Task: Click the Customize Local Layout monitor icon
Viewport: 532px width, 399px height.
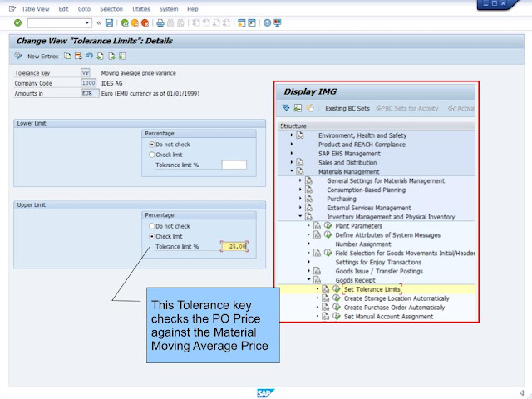Action: (x=278, y=22)
